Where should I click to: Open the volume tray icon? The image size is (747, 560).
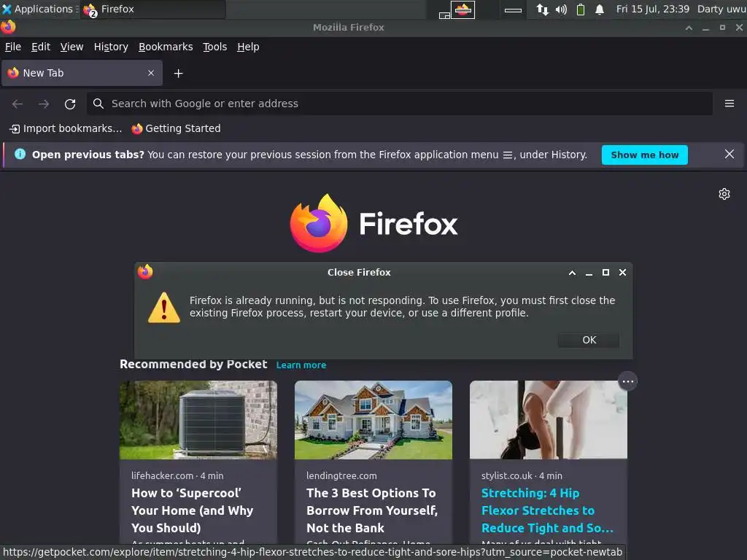click(x=561, y=9)
